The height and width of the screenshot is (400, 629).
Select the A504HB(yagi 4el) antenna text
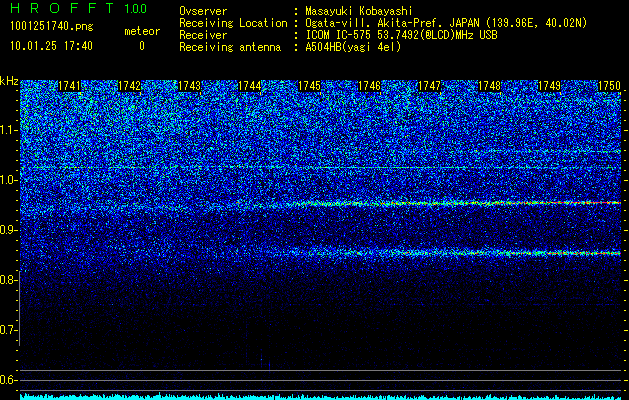(x=353, y=47)
